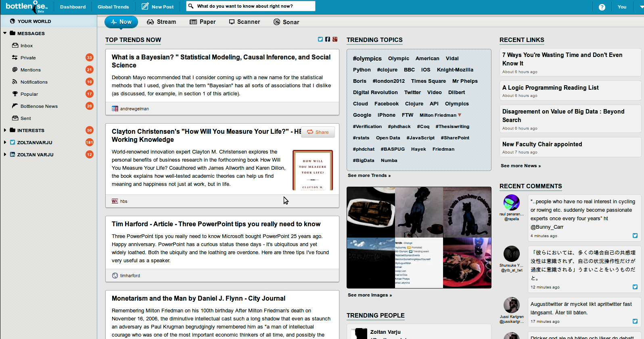This screenshot has height=339, width=644.
Task: Open 'Monetarism and the Man' article title
Action: click(199, 299)
